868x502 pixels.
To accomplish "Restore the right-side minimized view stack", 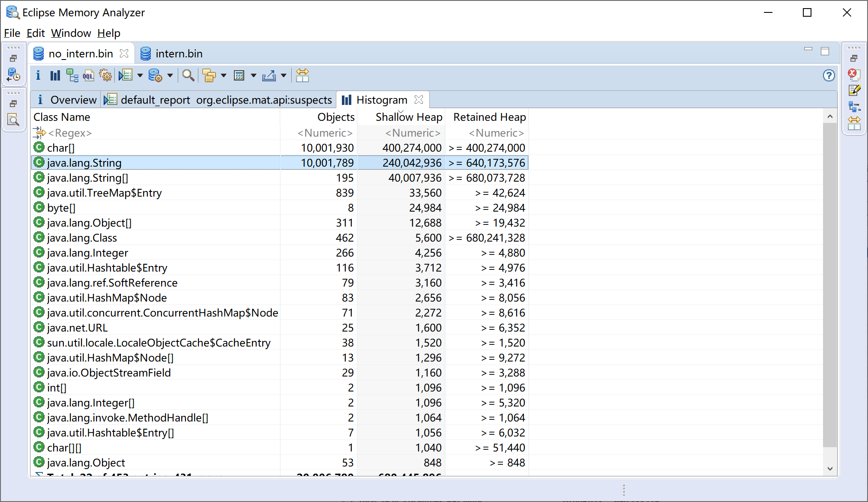I will [x=854, y=58].
